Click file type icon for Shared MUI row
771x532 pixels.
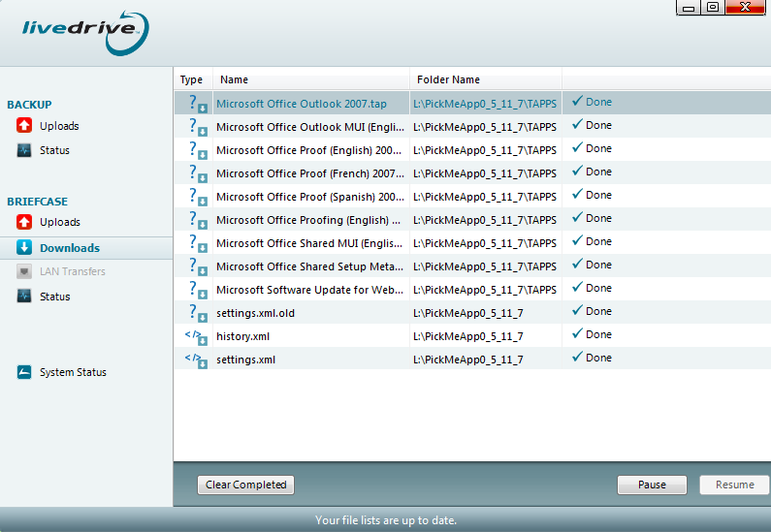[x=197, y=243]
